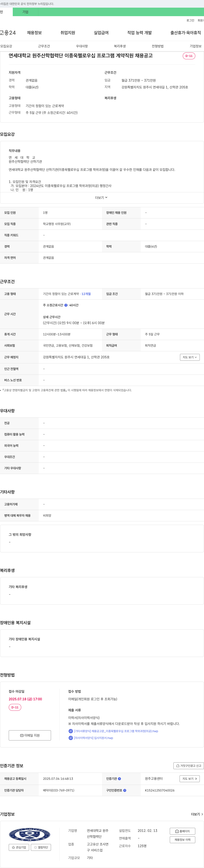Expand job description with 더보기 toggle
The height and width of the screenshot is (868, 204).
pyautogui.click(x=102, y=197)
